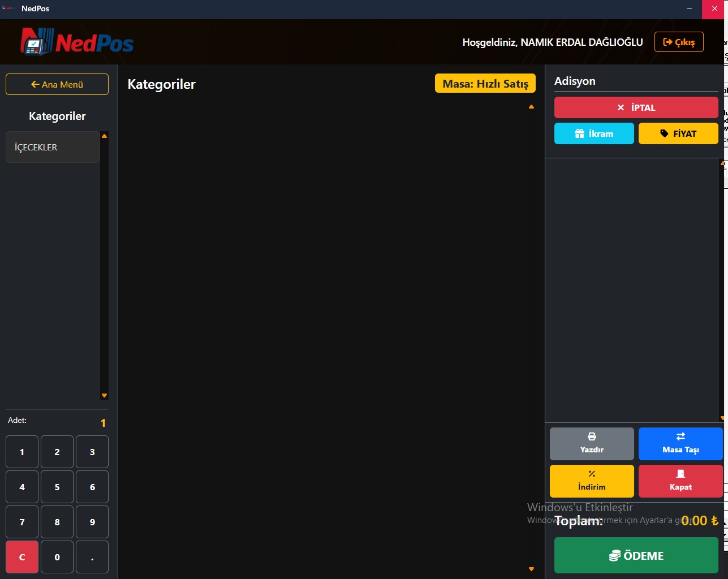Tap keypad digit 4
The image size is (728, 579).
pos(22,487)
